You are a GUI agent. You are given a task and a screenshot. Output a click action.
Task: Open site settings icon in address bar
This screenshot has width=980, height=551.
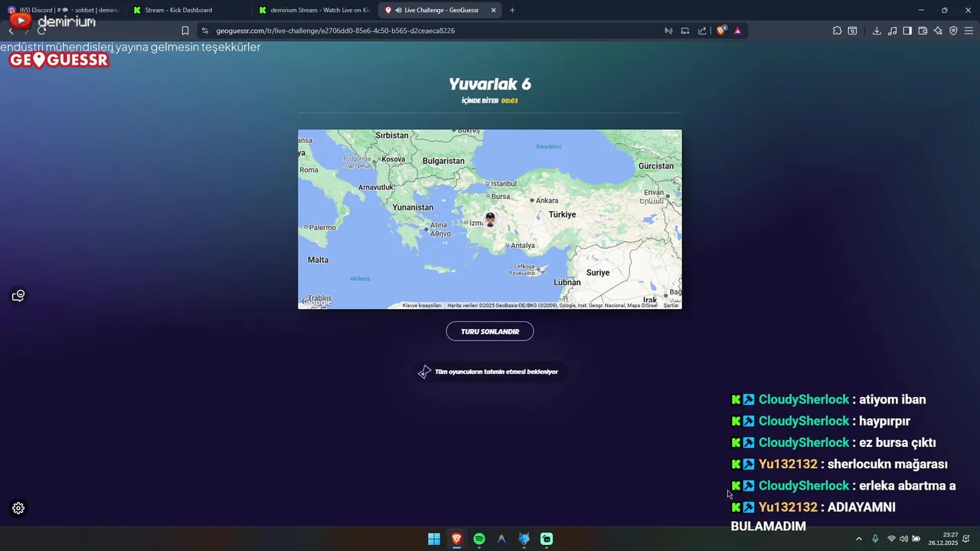[x=204, y=31]
